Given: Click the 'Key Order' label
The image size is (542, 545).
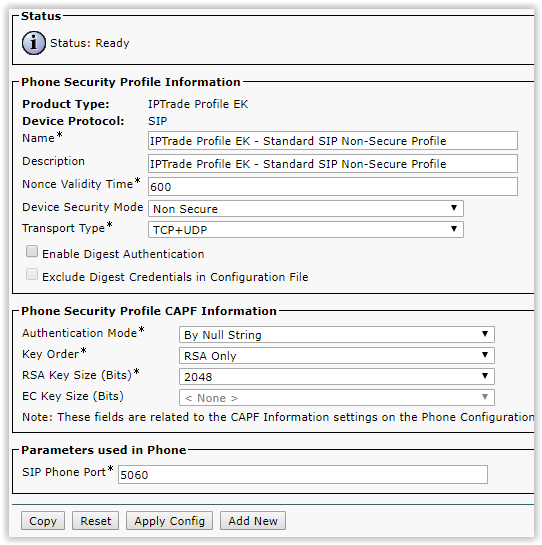Looking at the screenshot, I should pos(50,354).
